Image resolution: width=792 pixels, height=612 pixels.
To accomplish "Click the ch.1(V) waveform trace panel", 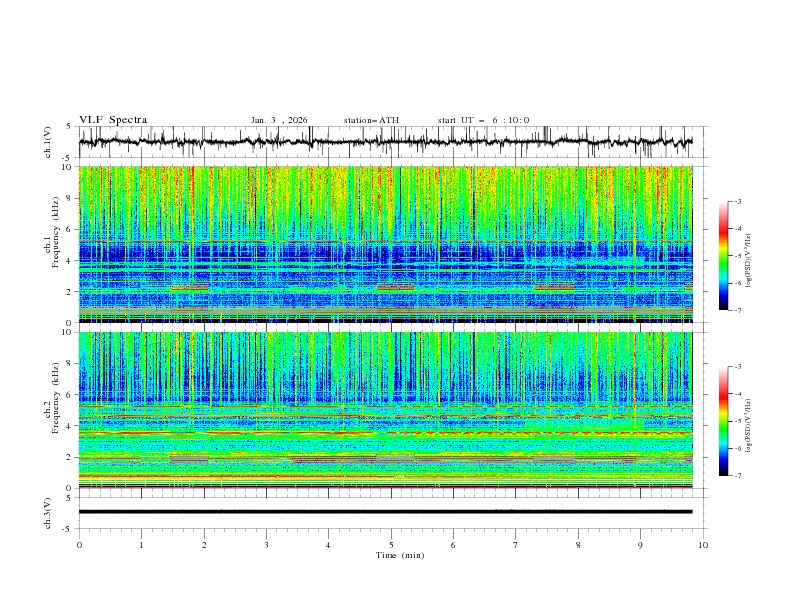I will [x=390, y=142].
